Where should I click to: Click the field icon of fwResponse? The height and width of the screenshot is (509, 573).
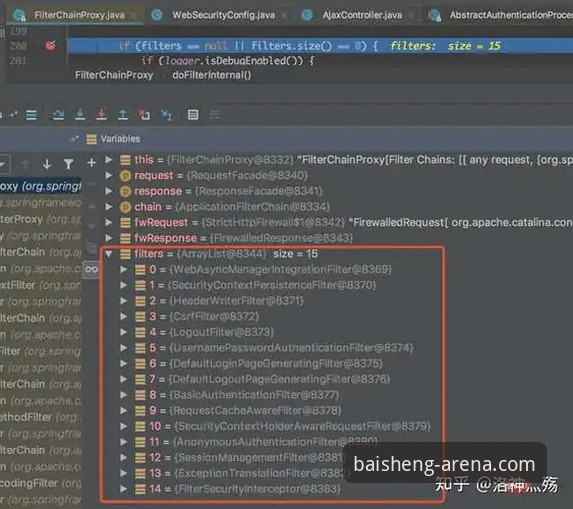(x=125, y=238)
